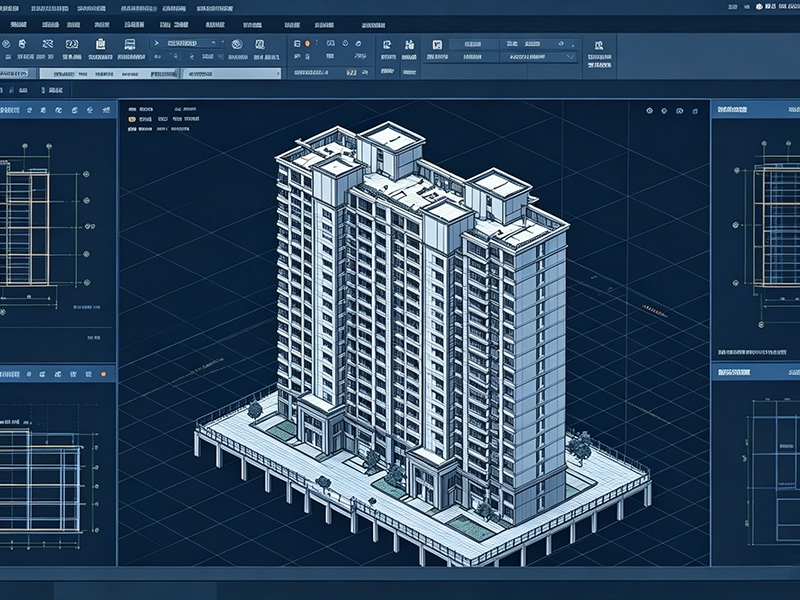This screenshot has width=800, height=600.
Task: Open the document-with-magnifier icon in the ribbon
Action: click(x=259, y=44)
